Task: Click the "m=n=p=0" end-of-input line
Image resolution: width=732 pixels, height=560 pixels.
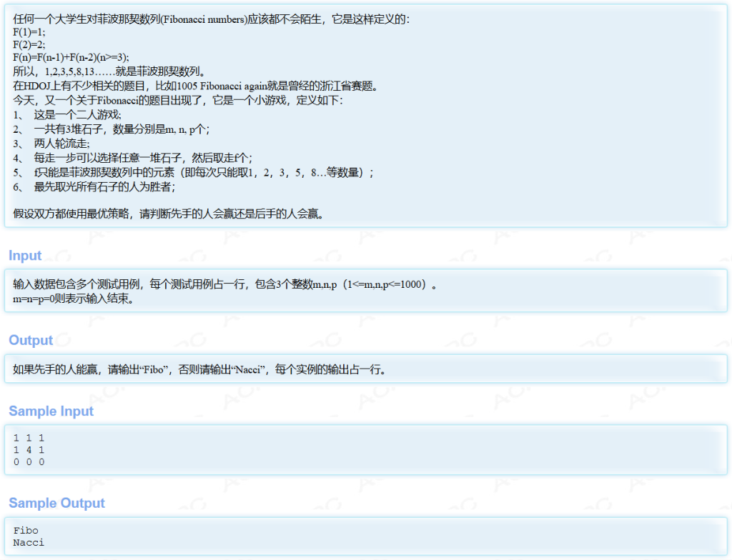Action: 73,298
